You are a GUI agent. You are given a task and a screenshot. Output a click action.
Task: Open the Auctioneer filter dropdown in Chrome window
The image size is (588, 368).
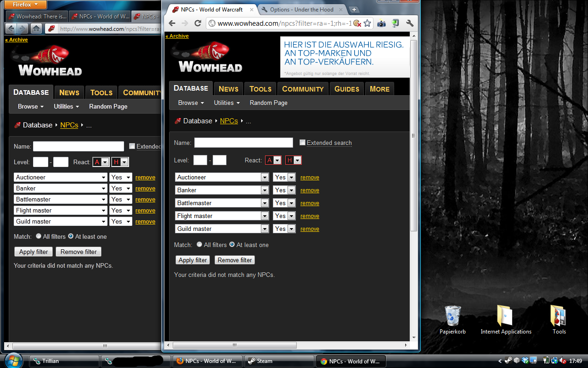[x=222, y=177]
